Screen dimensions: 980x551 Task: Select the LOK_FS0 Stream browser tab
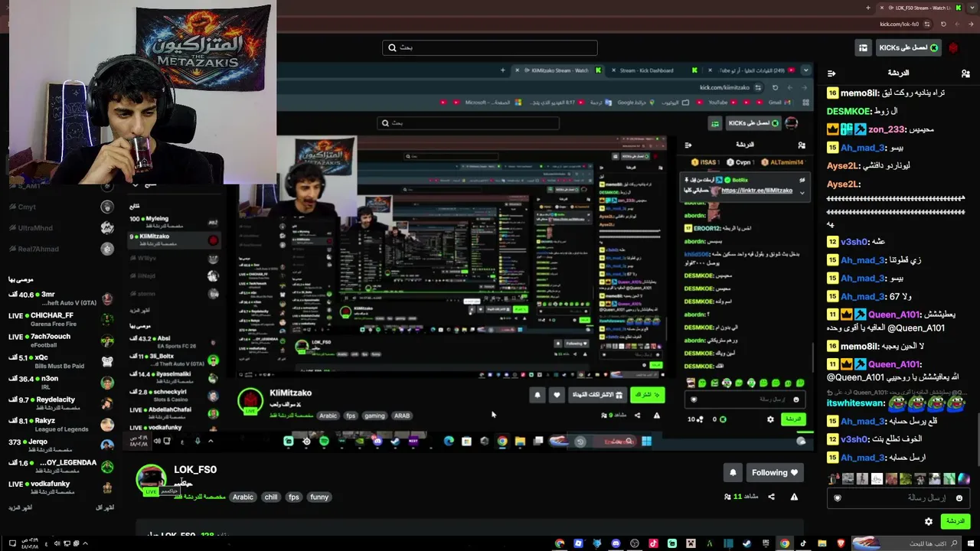tap(921, 8)
